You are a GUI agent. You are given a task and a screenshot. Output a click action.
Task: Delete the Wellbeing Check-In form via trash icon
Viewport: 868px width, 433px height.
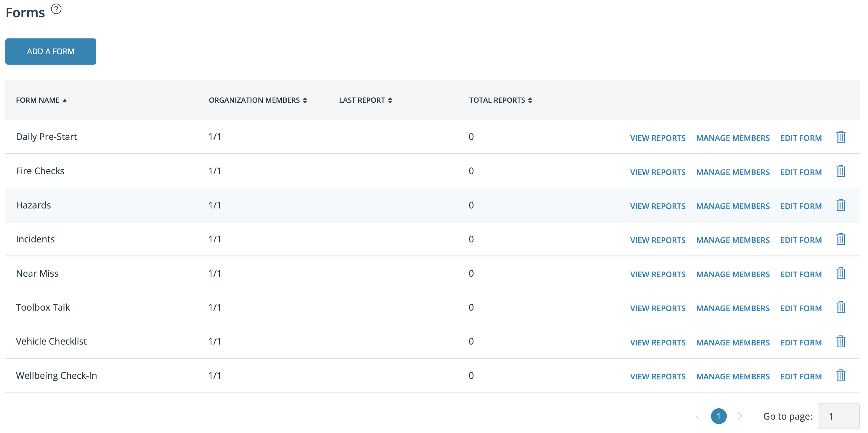pyautogui.click(x=840, y=376)
